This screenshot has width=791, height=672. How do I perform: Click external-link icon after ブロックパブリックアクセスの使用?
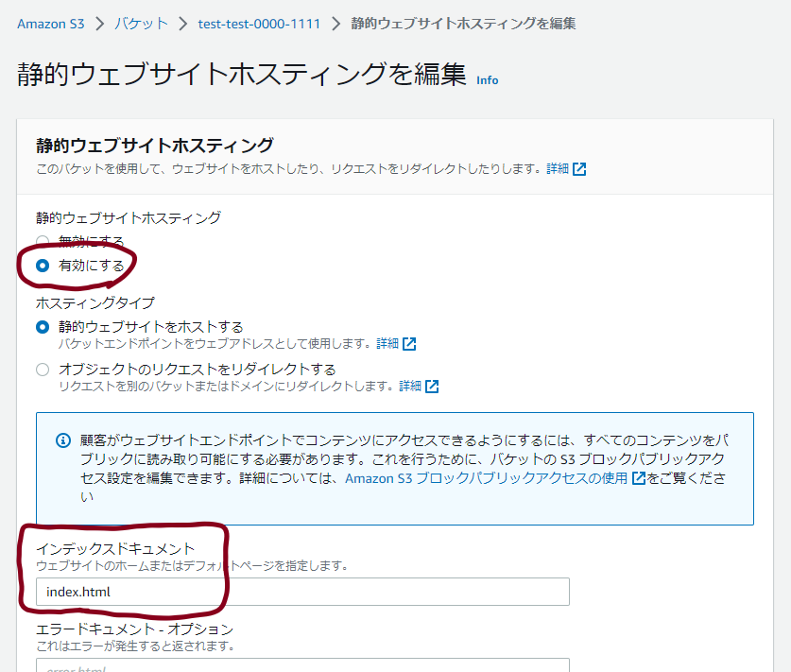[639, 477]
